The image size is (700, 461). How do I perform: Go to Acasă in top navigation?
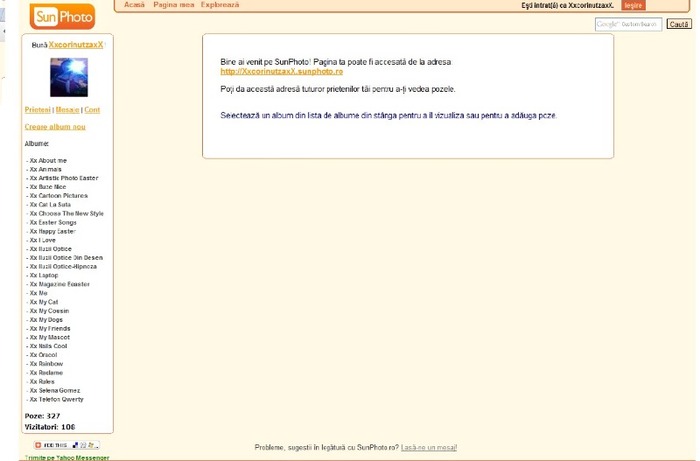coord(133,5)
